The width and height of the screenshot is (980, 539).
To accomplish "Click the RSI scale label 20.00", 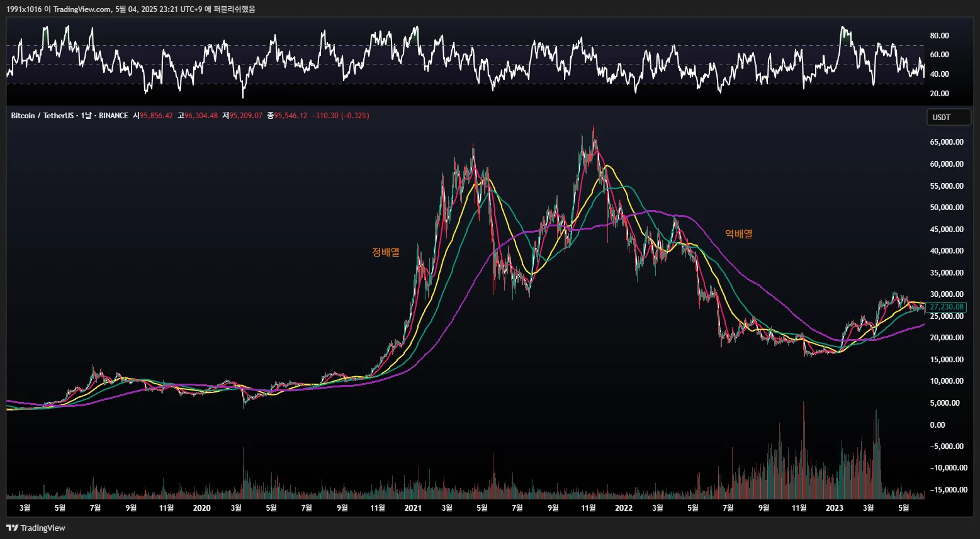I will point(940,94).
